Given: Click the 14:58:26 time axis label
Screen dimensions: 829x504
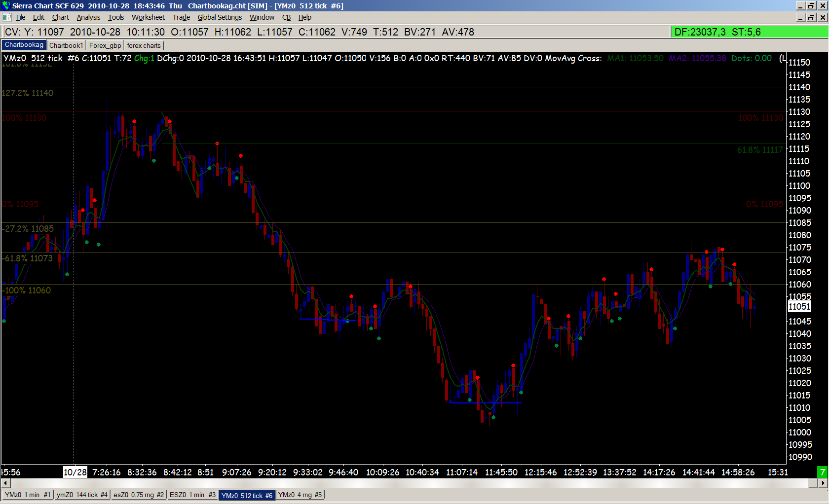Looking at the screenshot, I should (x=738, y=472).
